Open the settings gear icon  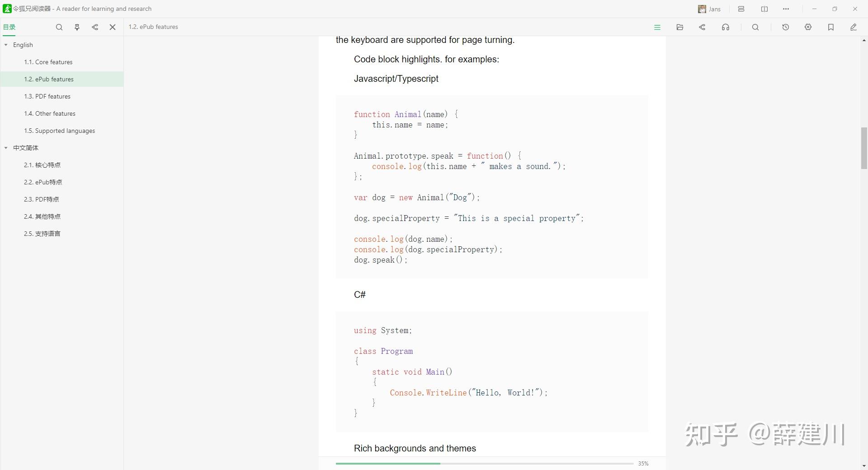pos(808,27)
